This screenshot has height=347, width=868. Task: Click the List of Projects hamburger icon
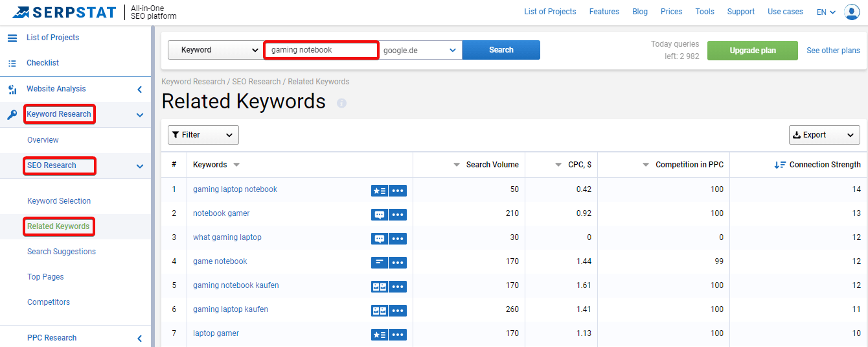pos(12,38)
